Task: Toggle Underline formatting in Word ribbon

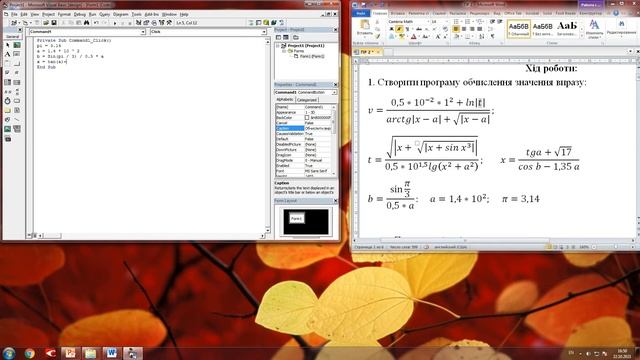Action: tap(407, 29)
